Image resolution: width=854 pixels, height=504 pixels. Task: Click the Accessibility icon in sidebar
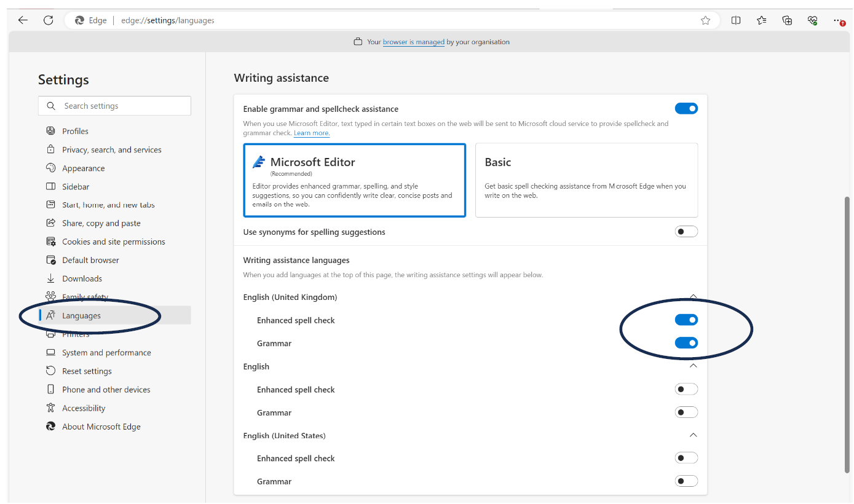pyautogui.click(x=50, y=408)
